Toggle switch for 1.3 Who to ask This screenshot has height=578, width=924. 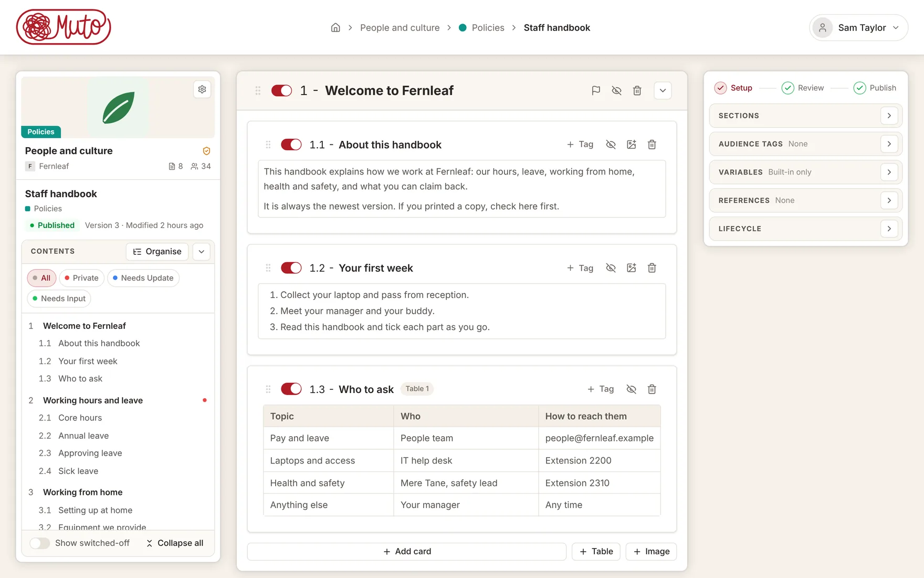(291, 389)
